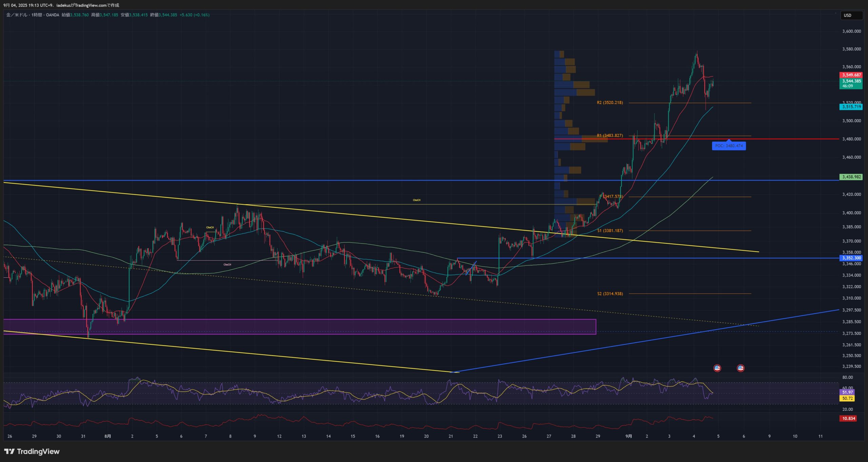Viewport: 868px width, 462px height.
Task: Click the 金／米ドル symbol name in legend
Action: coord(17,15)
